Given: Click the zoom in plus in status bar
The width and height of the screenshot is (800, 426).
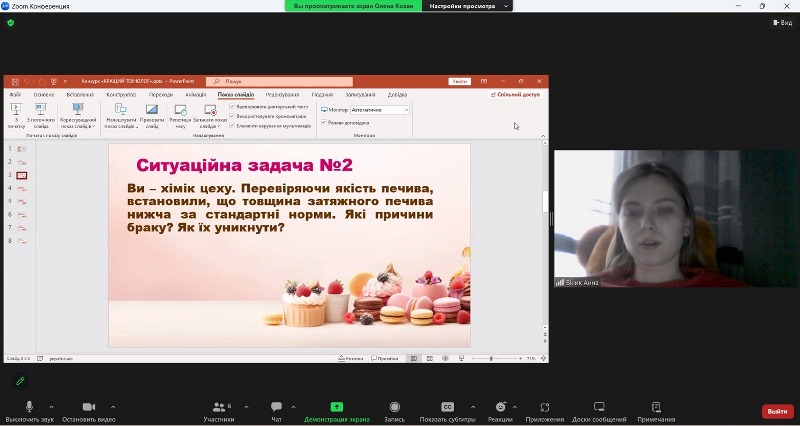Looking at the screenshot, I should [520, 359].
